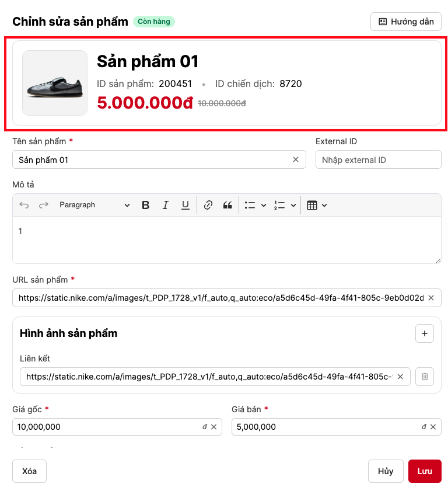Click the Xóa delete button
The width and height of the screenshot is (448, 494).
coord(29,471)
